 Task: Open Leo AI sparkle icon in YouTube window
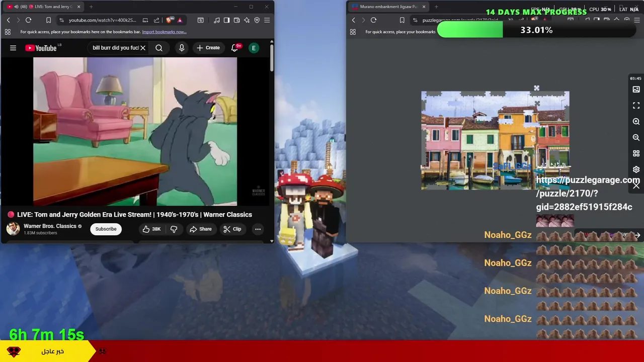(247, 20)
